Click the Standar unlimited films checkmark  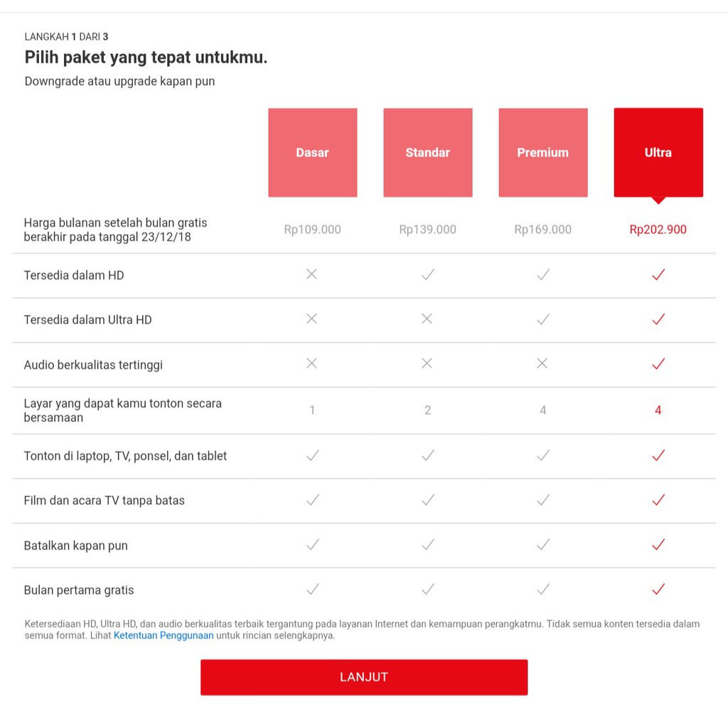tap(427, 500)
